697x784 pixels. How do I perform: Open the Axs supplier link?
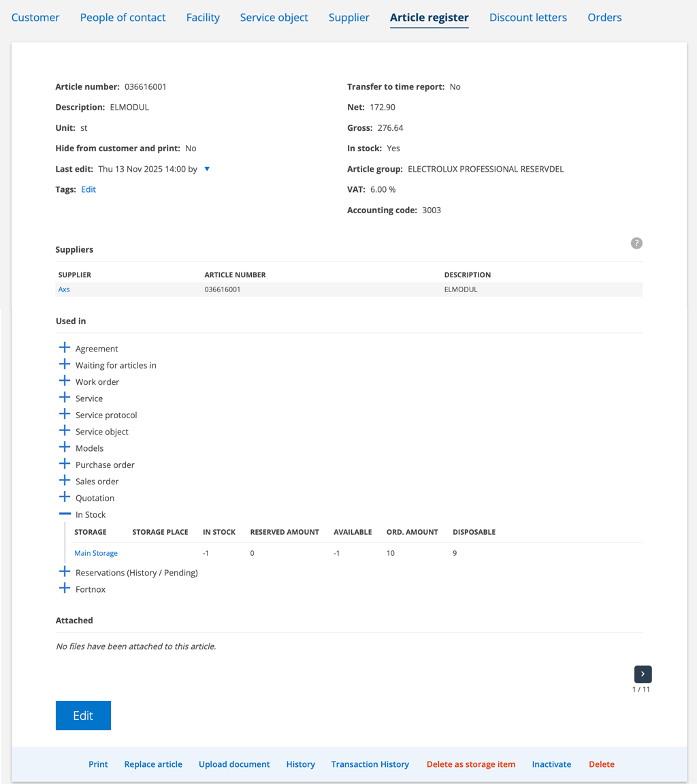coord(64,289)
